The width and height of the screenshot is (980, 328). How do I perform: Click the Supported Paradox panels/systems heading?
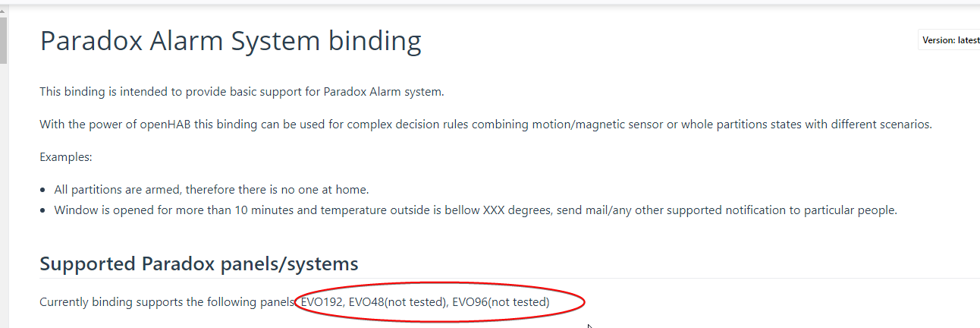point(199,264)
